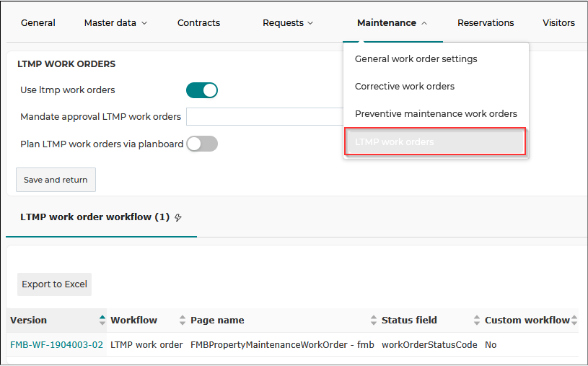588x366 pixels.
Task: Open LTMP work order workflow tab
Action: click(95, 217)
